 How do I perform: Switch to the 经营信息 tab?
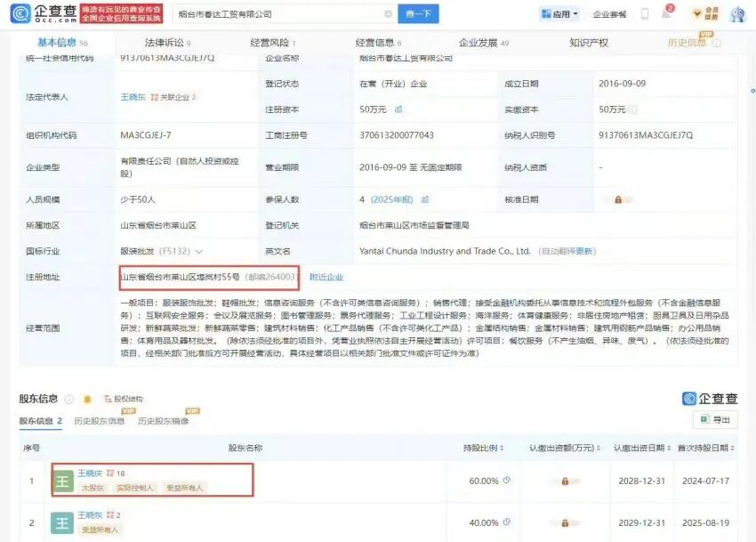378,43
